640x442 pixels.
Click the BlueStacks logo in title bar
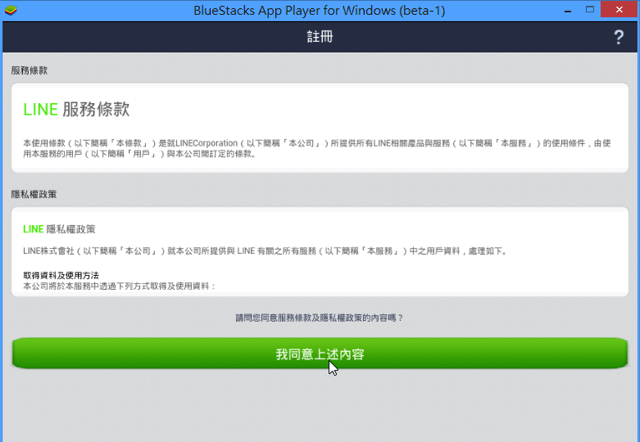[x=15, y=10]
